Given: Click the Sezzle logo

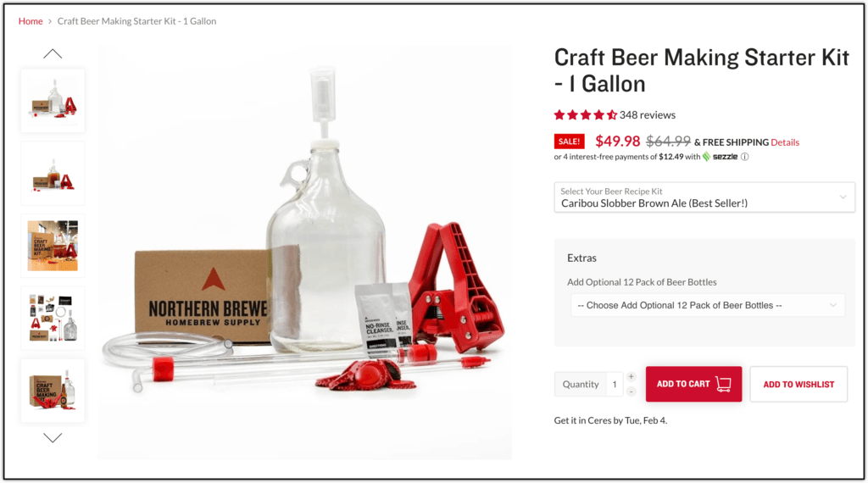Looking at the screenshot, I should click(721, 157).
